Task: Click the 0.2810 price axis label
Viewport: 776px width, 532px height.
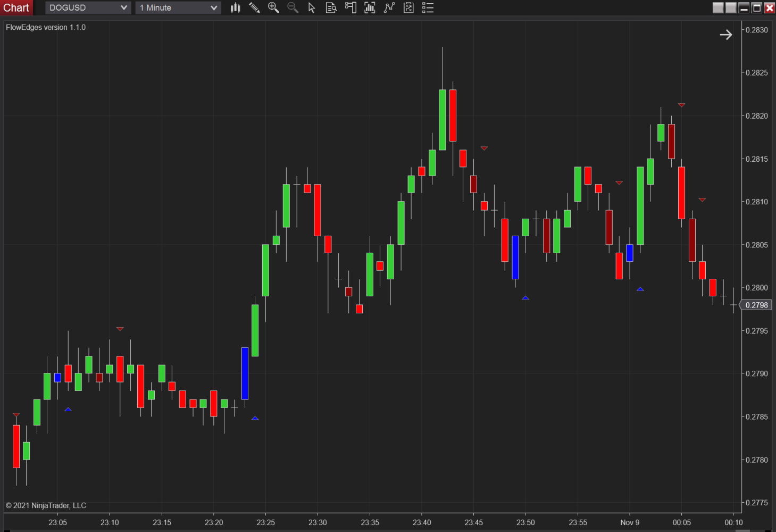Action: click(x=756, y=202)
